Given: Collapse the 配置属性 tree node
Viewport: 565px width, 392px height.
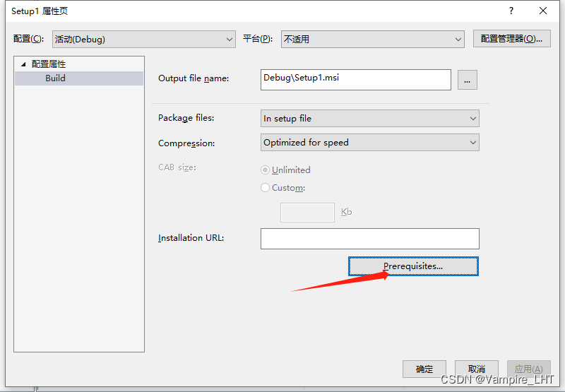Looking at the screenshot, I should pos(23,64).
